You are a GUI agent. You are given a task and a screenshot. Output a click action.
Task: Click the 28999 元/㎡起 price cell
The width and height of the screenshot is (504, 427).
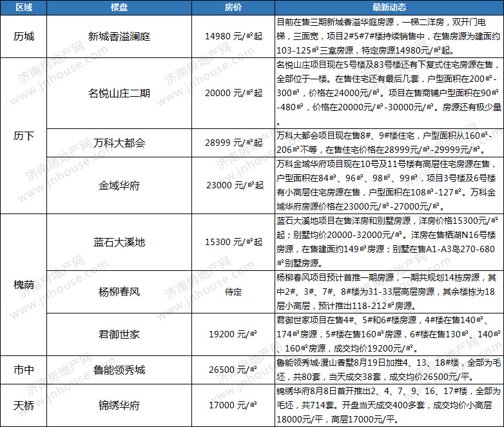233,141
